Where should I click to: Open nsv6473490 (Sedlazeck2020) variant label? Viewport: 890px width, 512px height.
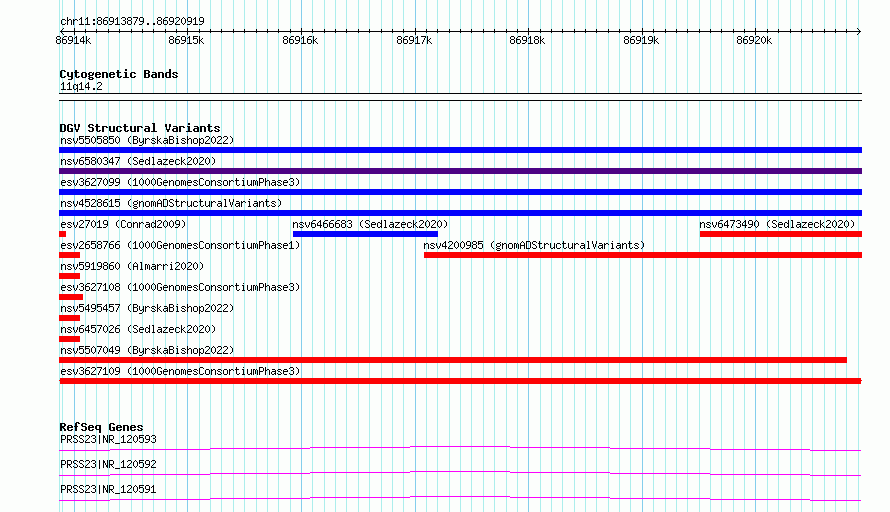pos(777,224)
